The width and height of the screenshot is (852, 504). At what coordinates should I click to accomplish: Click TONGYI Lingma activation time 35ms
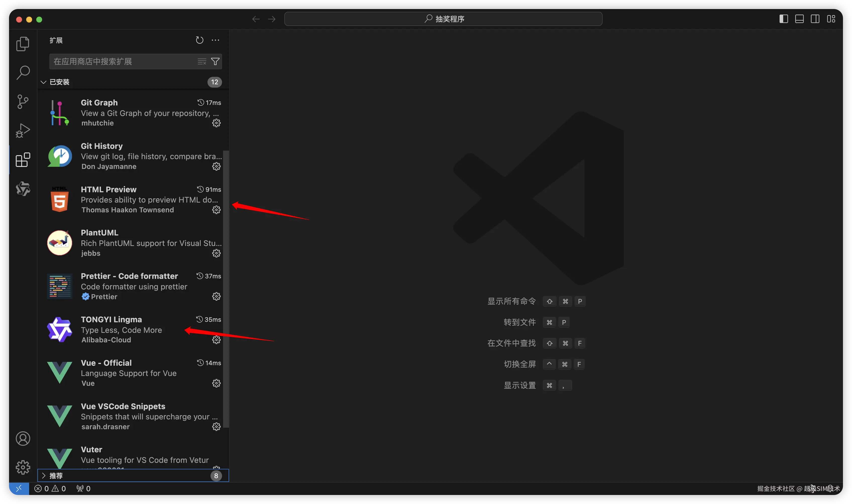(x=209, y=320)
